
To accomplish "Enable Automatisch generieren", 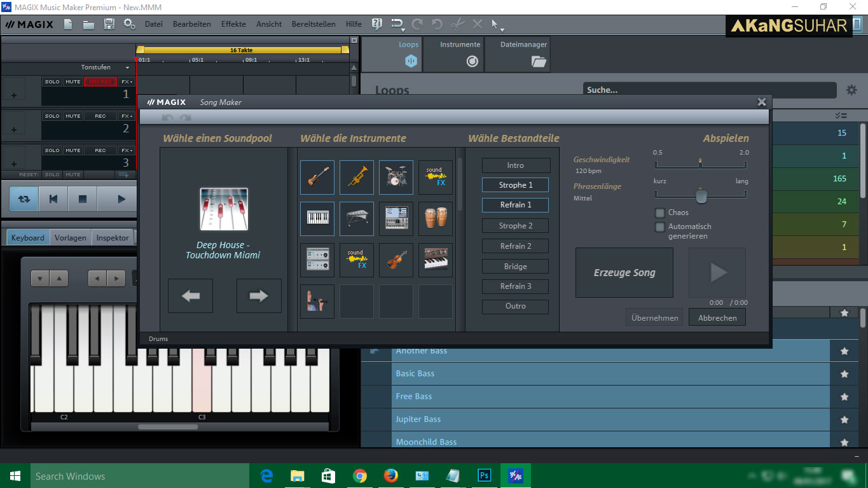I will [x=659, y=227].
